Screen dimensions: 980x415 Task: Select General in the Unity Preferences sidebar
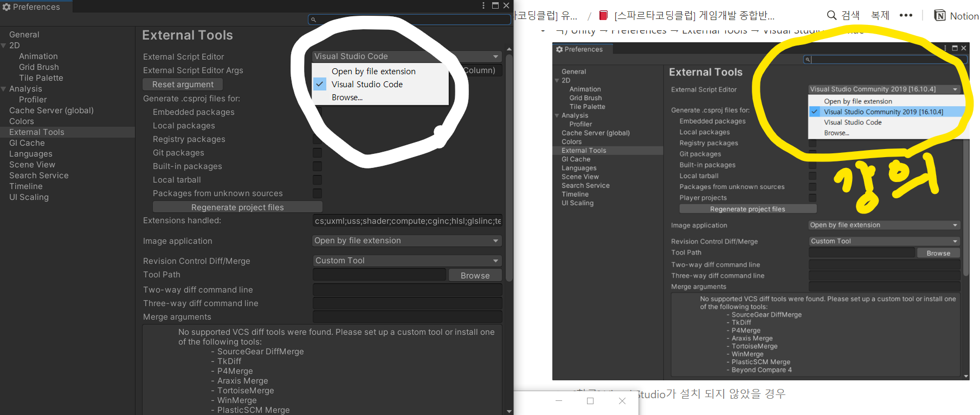[24, 35]
